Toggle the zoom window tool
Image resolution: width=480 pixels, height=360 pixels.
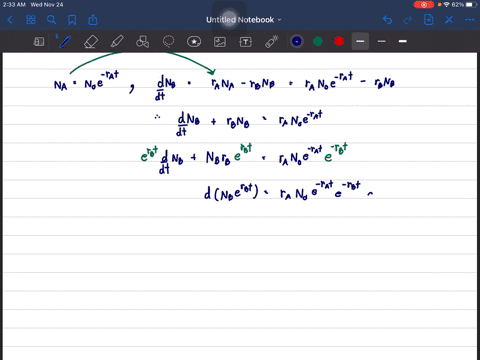click(x=39, y=42)
